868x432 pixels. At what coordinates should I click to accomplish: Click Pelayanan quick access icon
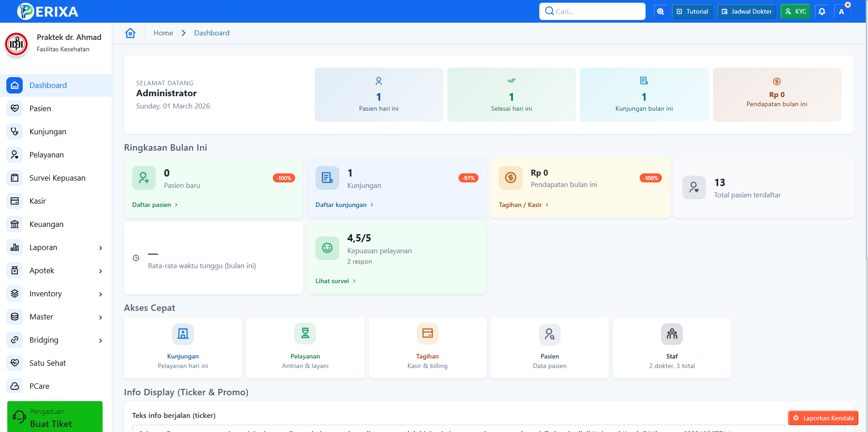(305, 334)
